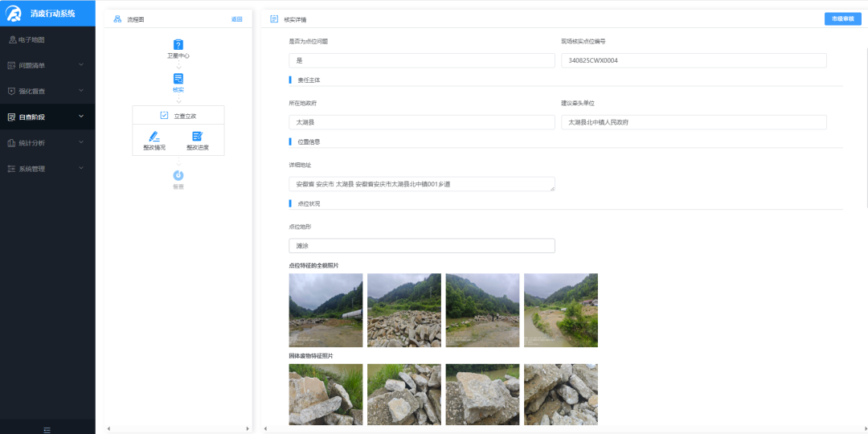Viewport: 868px width, 434px height.
Task: Click the 立查立改 checkbox icon
Action: coord(164,116)
